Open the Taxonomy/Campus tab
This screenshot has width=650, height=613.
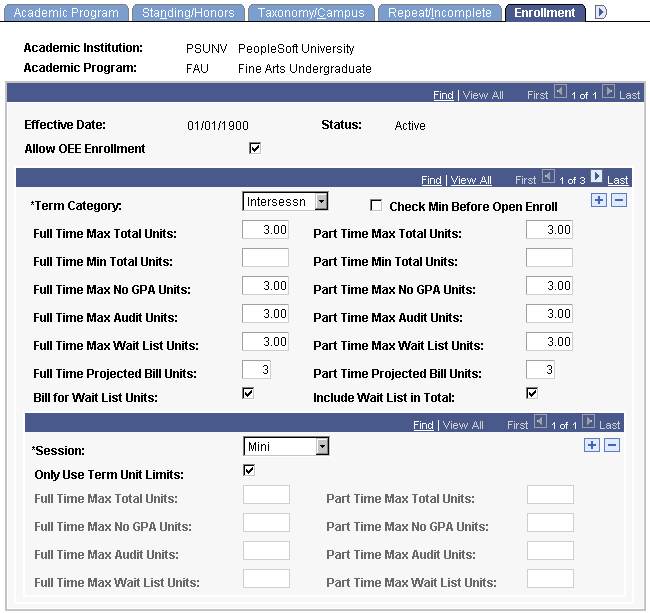pos(311,13)
